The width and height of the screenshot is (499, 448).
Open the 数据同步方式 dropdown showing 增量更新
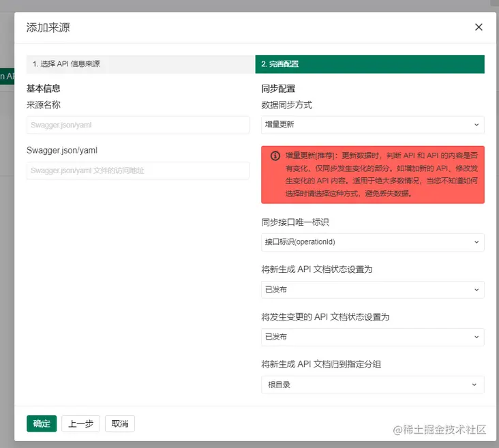pos(373,125)
